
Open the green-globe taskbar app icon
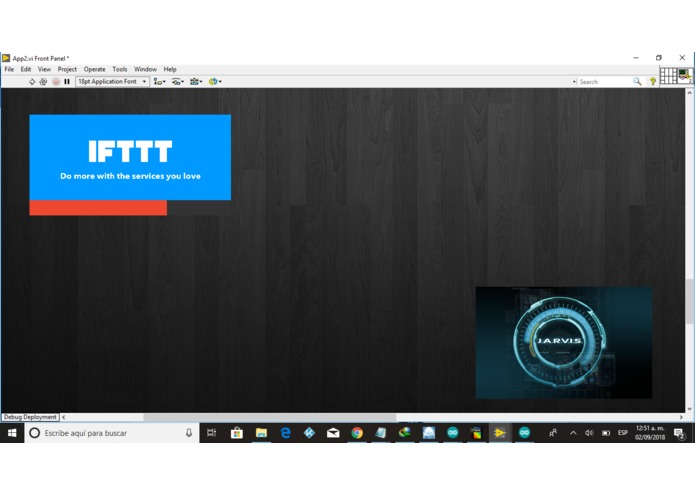(x=405, y=433)
